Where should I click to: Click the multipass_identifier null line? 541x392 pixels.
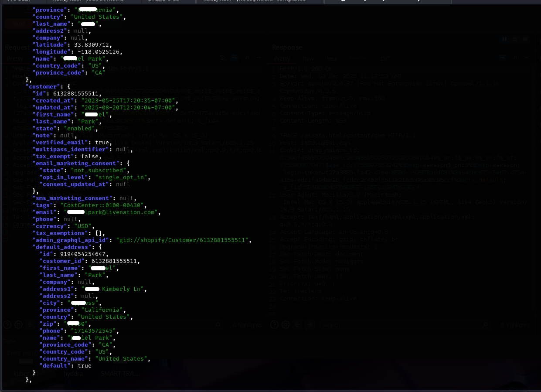(83, 149)
